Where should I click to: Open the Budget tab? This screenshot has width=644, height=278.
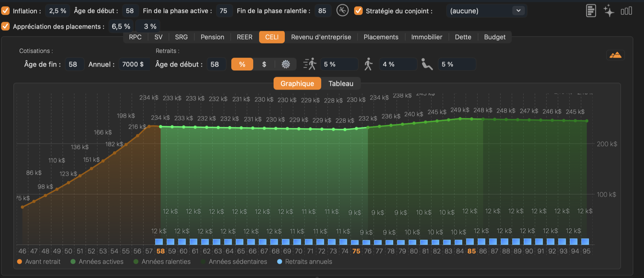(495, 37)
